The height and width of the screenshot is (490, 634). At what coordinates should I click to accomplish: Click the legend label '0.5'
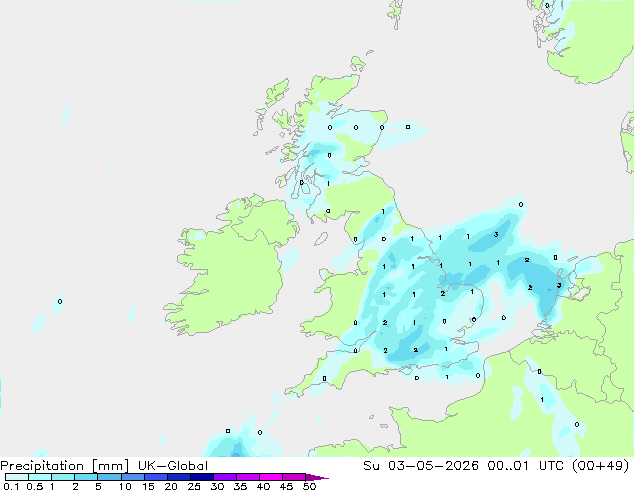click(x=35, y=486)
